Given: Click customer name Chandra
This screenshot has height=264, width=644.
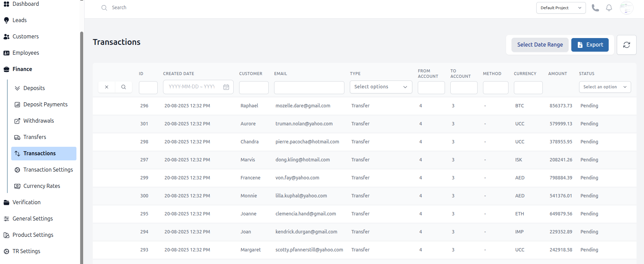Looking at the screenshot, I should tap(249, 142).
